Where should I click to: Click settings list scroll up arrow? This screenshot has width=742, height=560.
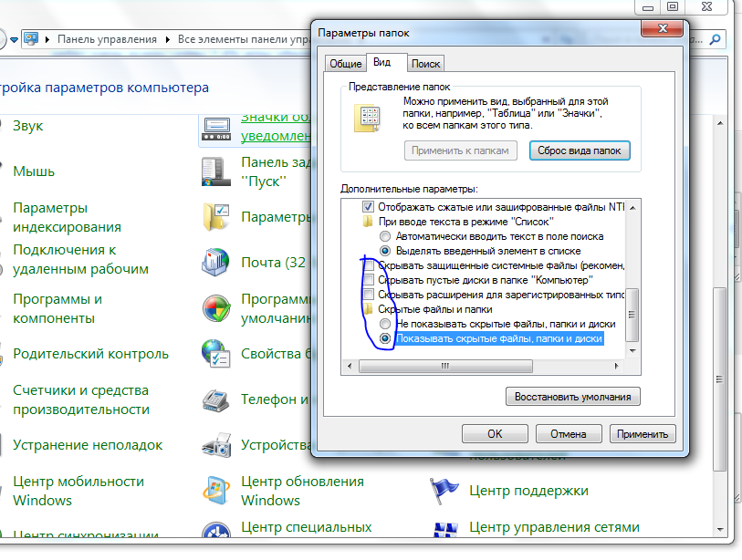click(632, 208)
